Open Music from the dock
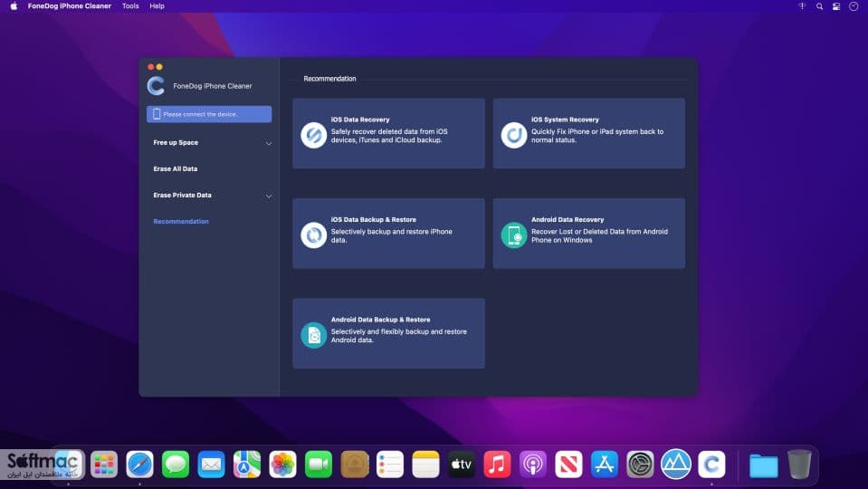 497,464
